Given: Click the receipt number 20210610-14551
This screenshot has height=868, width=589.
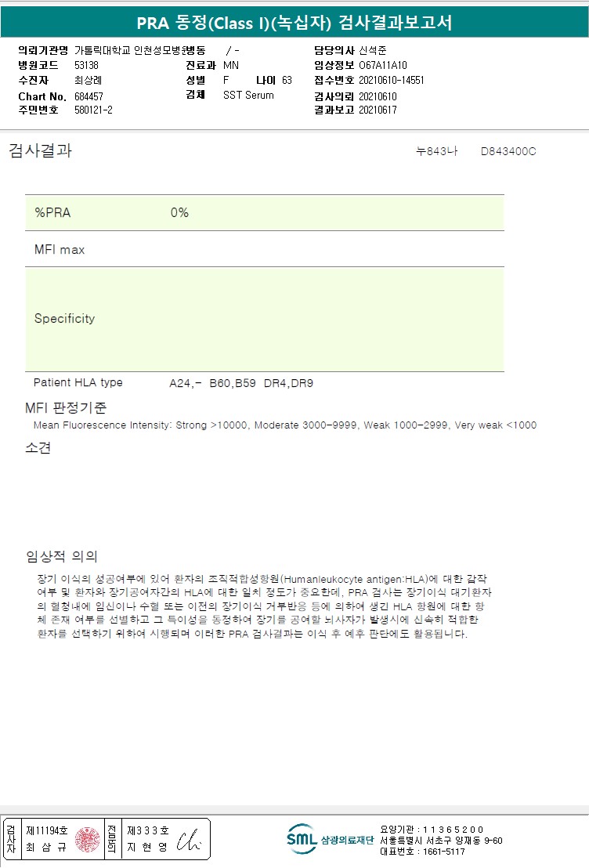Looking at the screenshot, I should pyautogui.click(x=392, y=80).
